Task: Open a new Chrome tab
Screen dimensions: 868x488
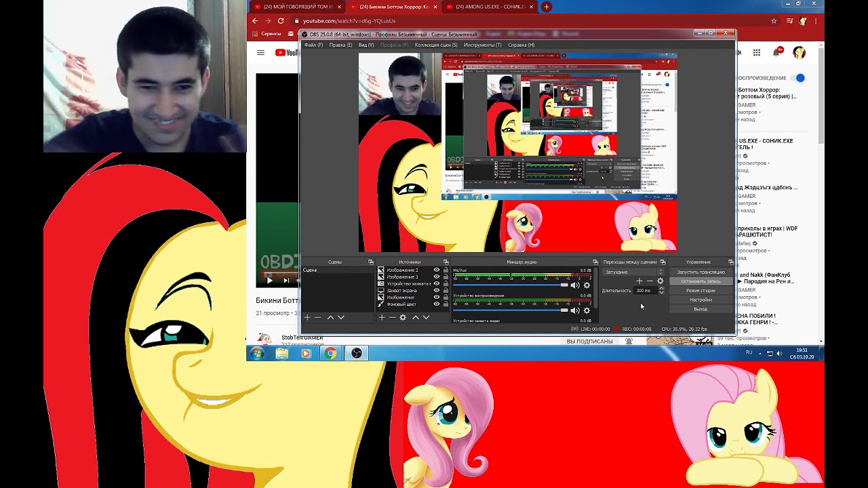Action: click(x=547, y=7)
